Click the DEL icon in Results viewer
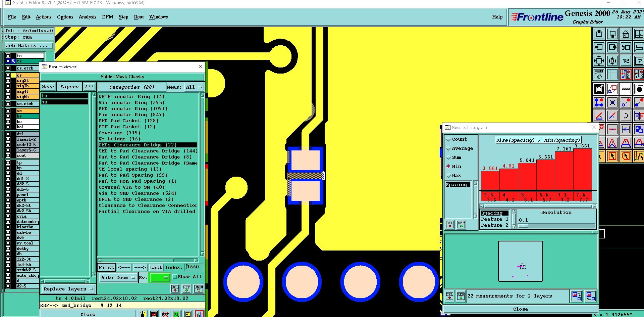 point(175,289)
